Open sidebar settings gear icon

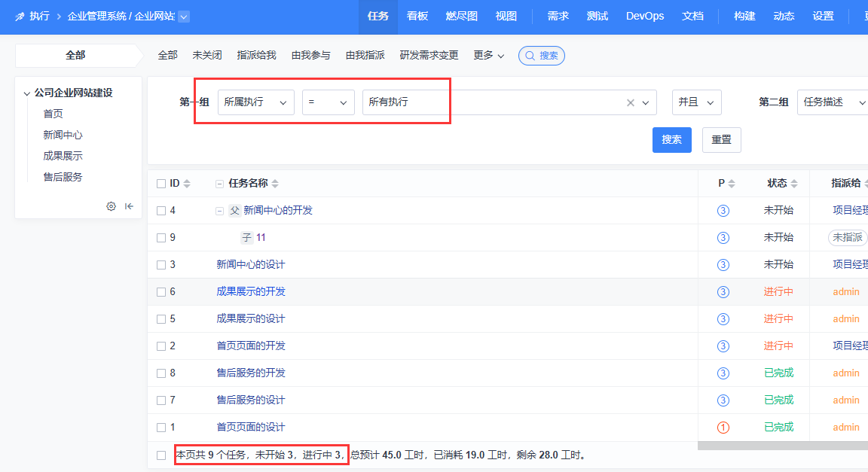click(112, 206)
